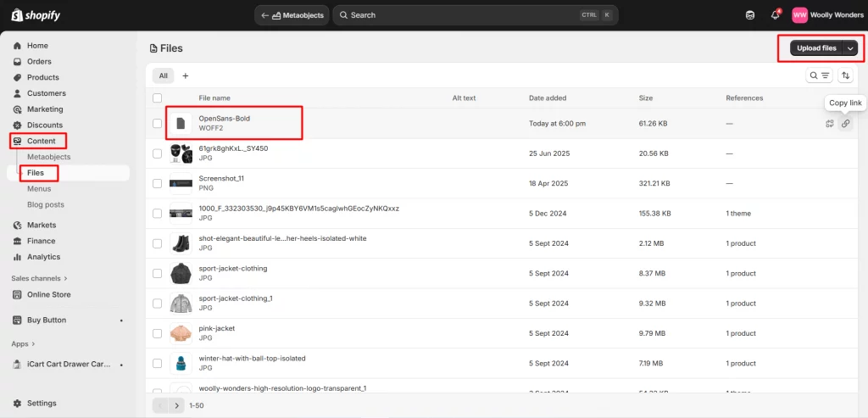Open the pink-jacket thumbnail
The height and width of the screenshot is (418, 868).
[181, 333]
